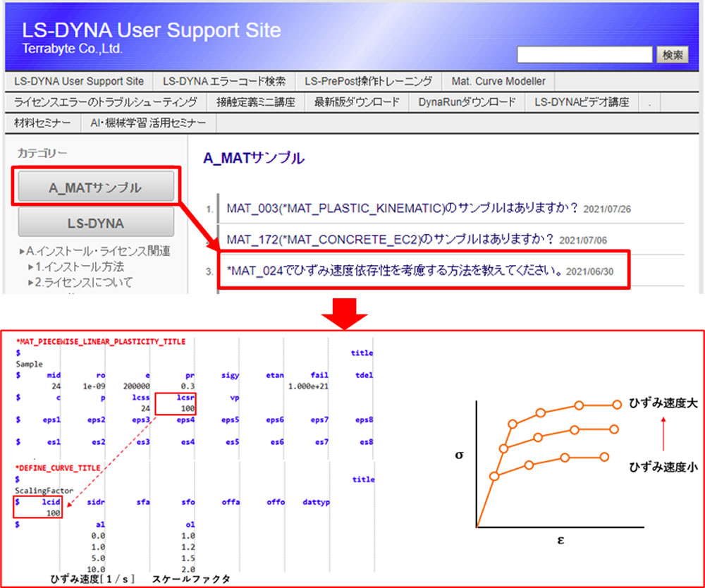Click the pr value 0.3

[188, 386]
